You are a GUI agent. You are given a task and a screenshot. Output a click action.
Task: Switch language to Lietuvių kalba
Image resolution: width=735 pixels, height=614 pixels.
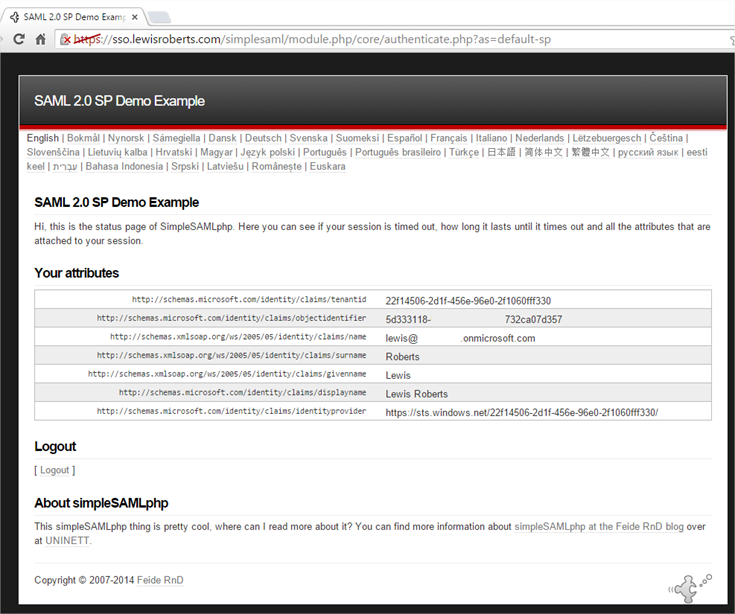(x=118, y=152)
